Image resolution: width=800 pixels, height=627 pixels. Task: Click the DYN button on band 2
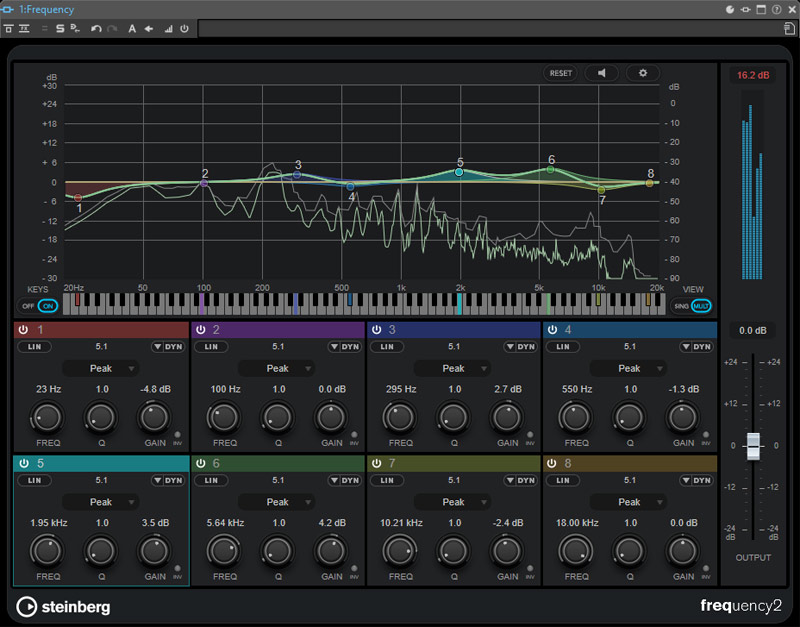350,347
